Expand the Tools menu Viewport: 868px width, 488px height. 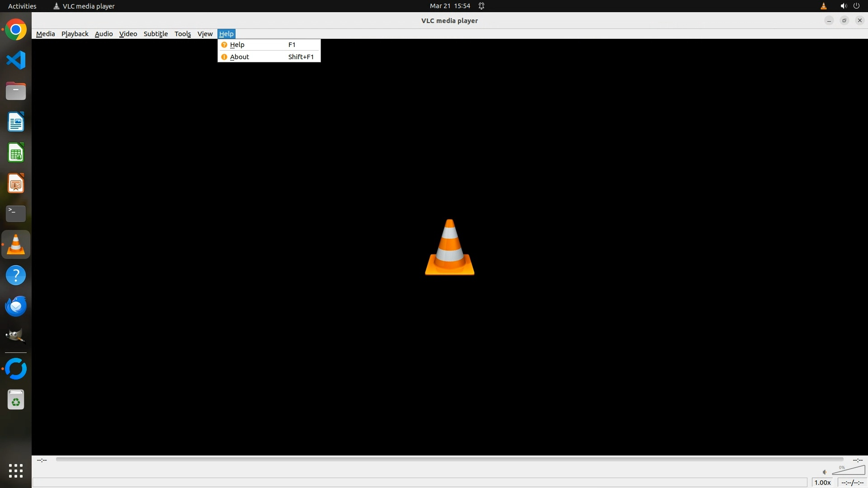pyautogui.click(x=183, y=34)
